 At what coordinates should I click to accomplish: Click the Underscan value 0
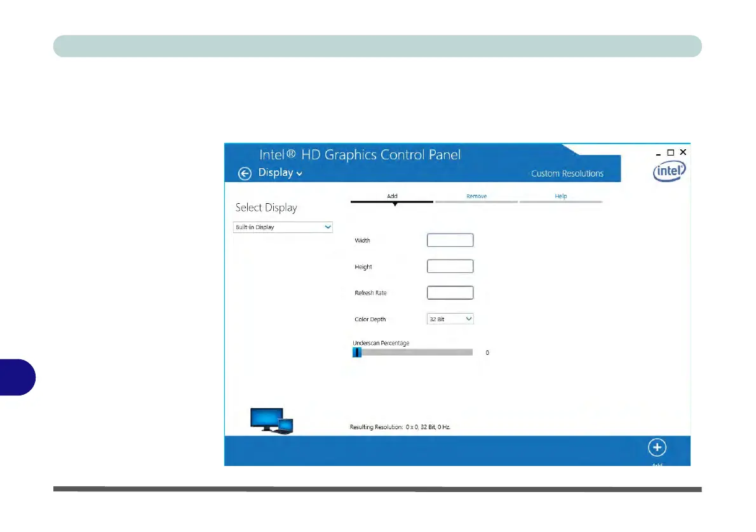tap(487, 353)
